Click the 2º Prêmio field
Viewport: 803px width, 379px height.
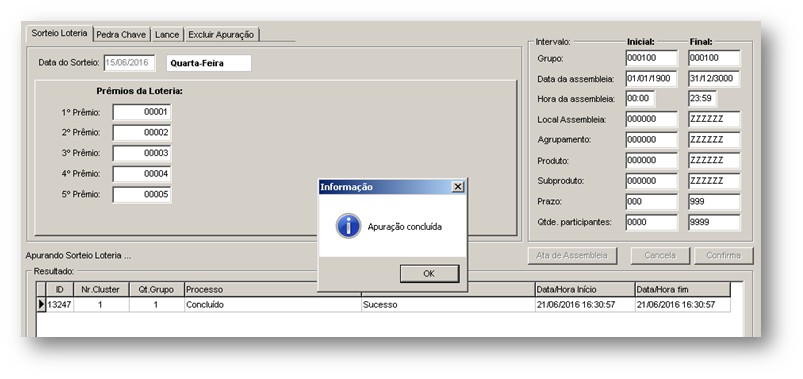(142, 133)
